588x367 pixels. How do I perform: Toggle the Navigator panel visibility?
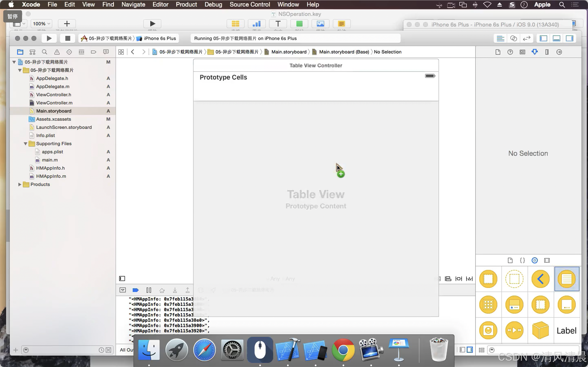[543, 38]
